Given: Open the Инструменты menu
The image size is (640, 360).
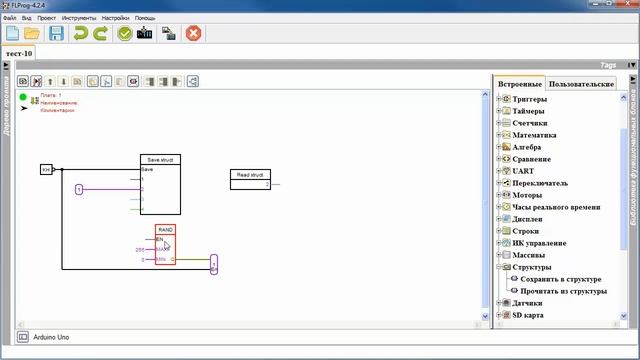Looking at the screenshot, I should (79, 18).
